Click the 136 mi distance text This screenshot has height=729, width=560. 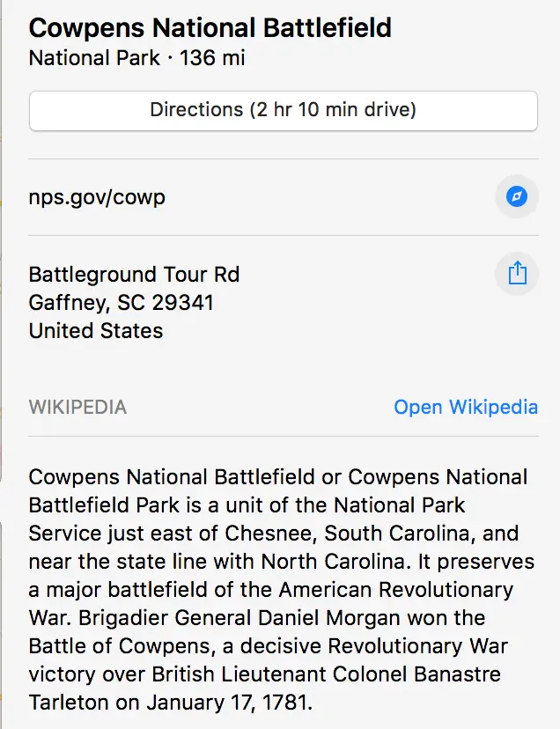tap(212, 59)
